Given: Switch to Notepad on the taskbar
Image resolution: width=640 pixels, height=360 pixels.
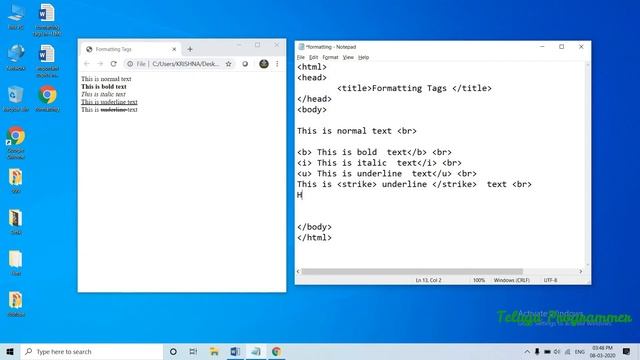Looking at the screenshot, I should point(256,351).
